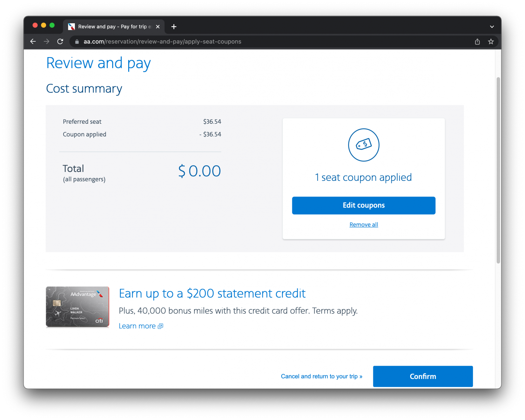Click the Citi AAdvantage credit card image
This screenshot has height=420, width=525.
(77, 307)
